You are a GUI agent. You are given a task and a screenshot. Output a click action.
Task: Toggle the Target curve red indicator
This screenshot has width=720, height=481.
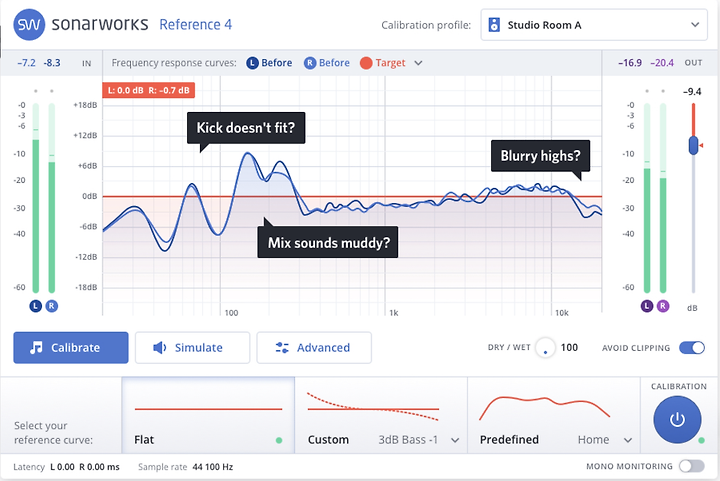click(x=366, y=63)
